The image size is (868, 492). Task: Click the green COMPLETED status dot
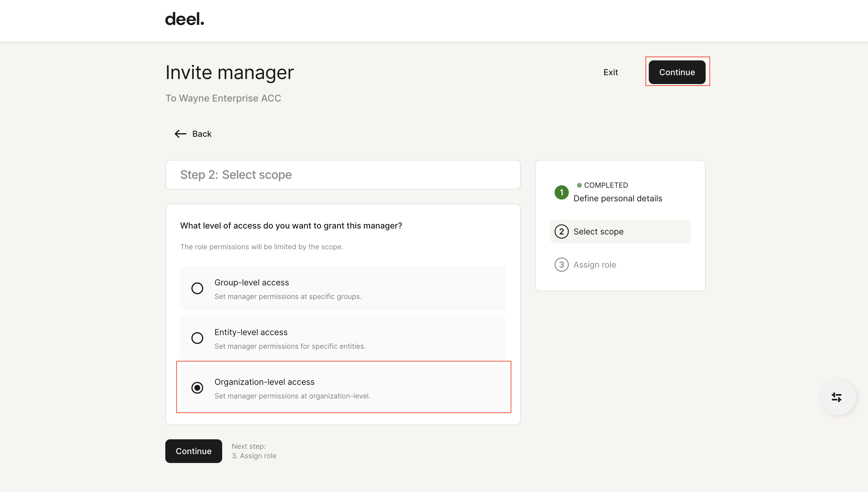click(x=579, y=185)
